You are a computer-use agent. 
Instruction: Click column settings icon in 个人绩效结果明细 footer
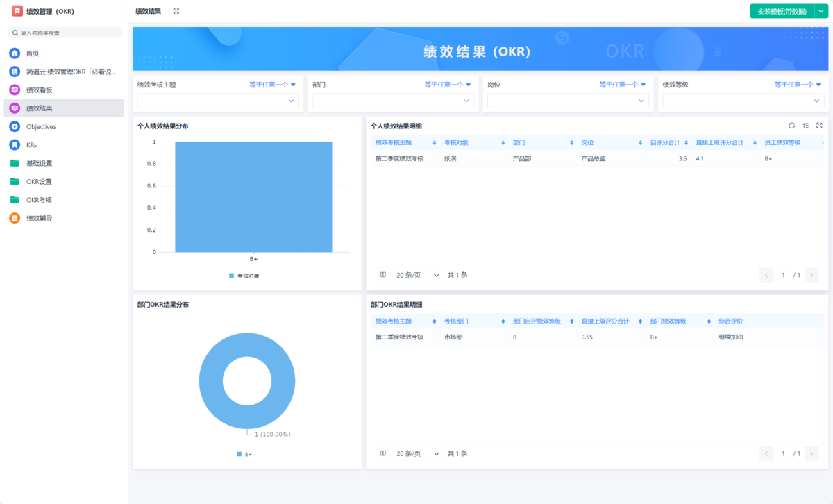coord(383,275)
